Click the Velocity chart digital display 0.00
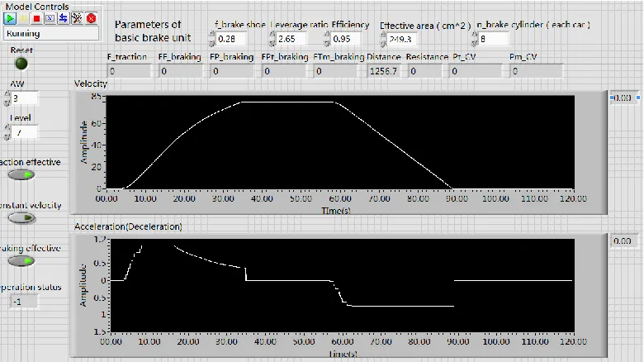644x362 pixels. point(623,98)
